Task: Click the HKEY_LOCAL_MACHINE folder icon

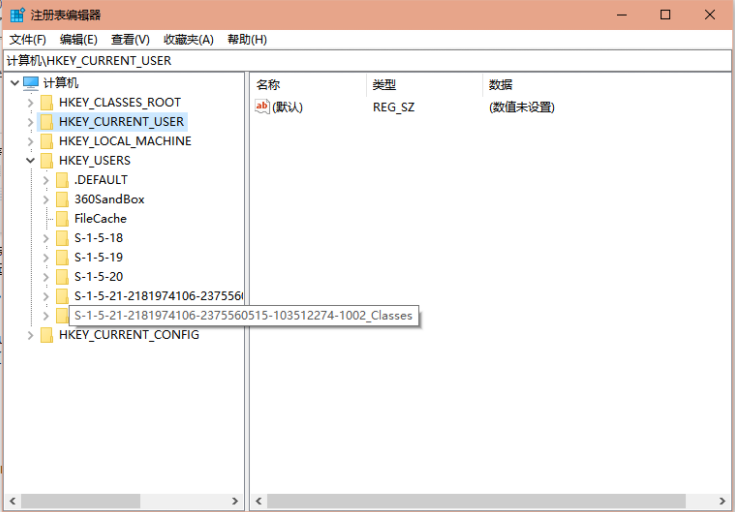Action: pyautogui.click(x=47, y=141)
